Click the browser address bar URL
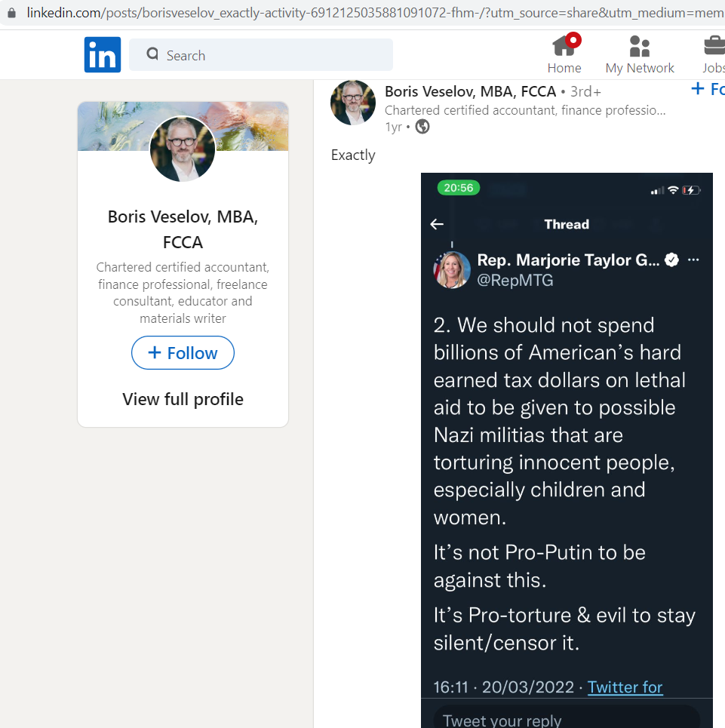The width and height of the screenshot is (725, 728). [x=302, y=13]
